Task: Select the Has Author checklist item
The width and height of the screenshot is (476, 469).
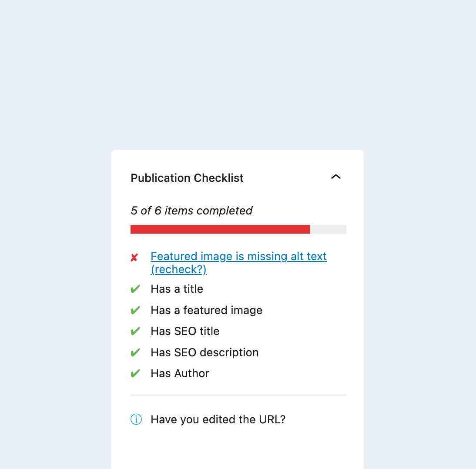Action: [x=180, y=373]
